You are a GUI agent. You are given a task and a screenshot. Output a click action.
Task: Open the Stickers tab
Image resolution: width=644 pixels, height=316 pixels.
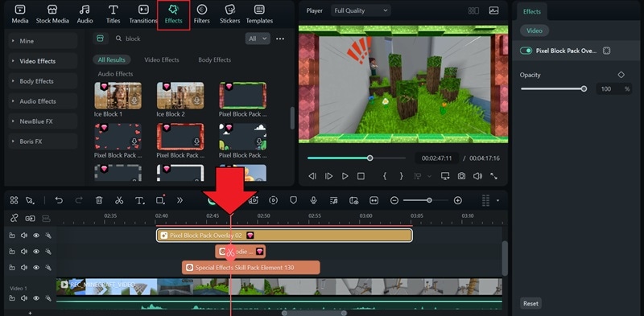[230, 14]
